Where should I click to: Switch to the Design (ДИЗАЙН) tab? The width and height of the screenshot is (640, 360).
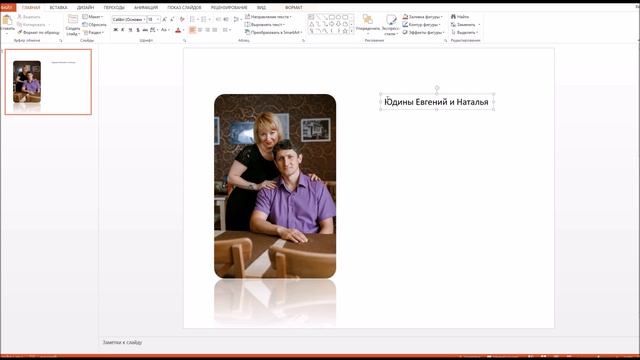click(x=85, y=7)
